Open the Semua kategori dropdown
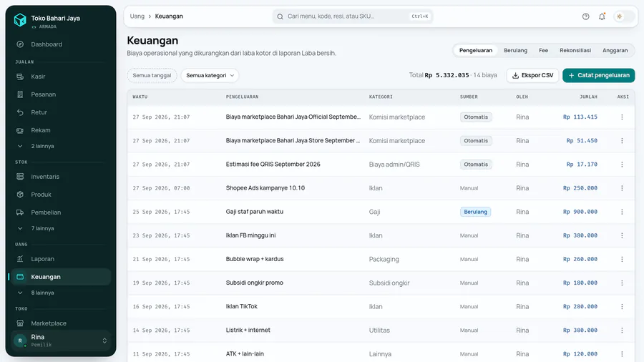The width and height of the screenshot is (644, 362). [x=210, y=76]
